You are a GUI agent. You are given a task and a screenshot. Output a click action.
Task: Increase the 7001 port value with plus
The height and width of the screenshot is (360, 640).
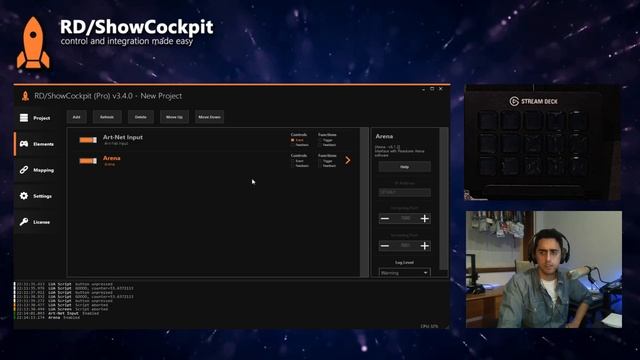[424, 246]
